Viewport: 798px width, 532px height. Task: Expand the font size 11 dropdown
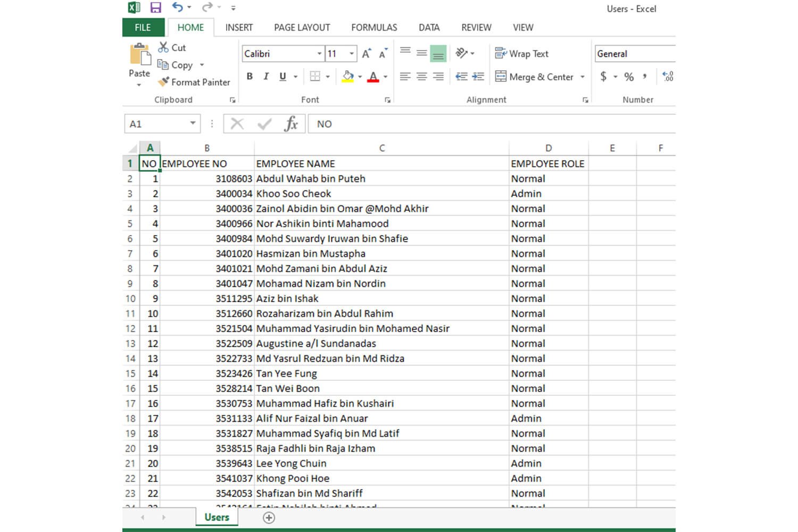[352, 54]
